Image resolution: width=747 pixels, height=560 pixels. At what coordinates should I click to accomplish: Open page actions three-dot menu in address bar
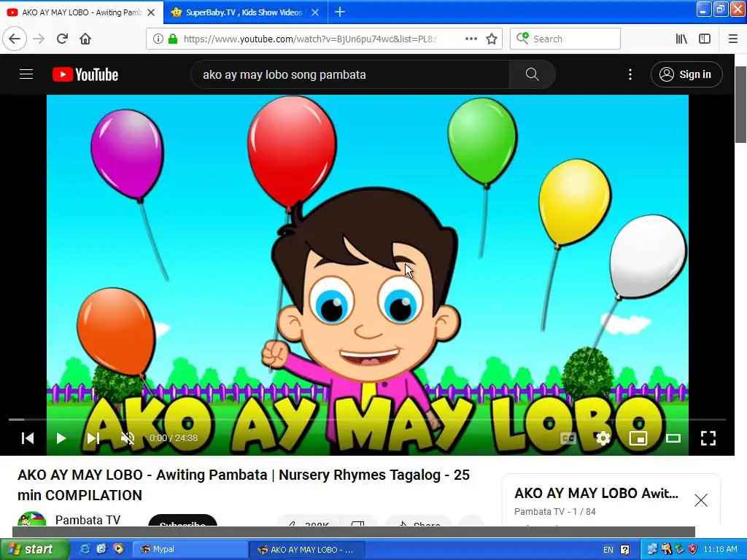[x=471, y=39]
